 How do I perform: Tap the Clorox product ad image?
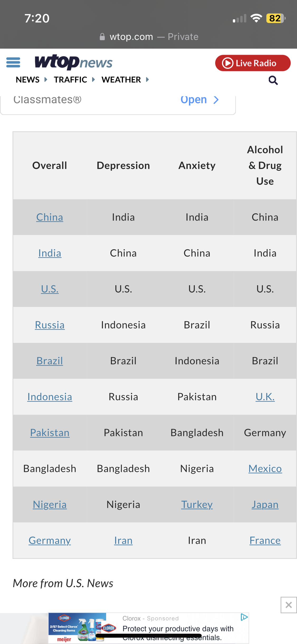click(77, 628)
